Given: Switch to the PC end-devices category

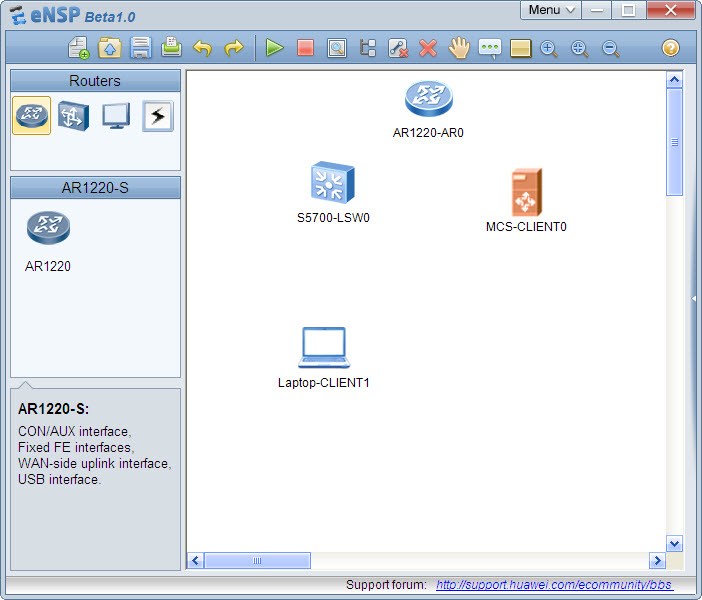Looking at the screenshot, I should click(115, 116).
